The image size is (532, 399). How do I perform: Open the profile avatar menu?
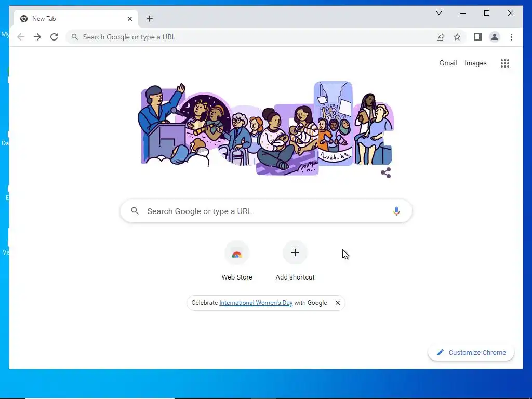pos(495,37)
